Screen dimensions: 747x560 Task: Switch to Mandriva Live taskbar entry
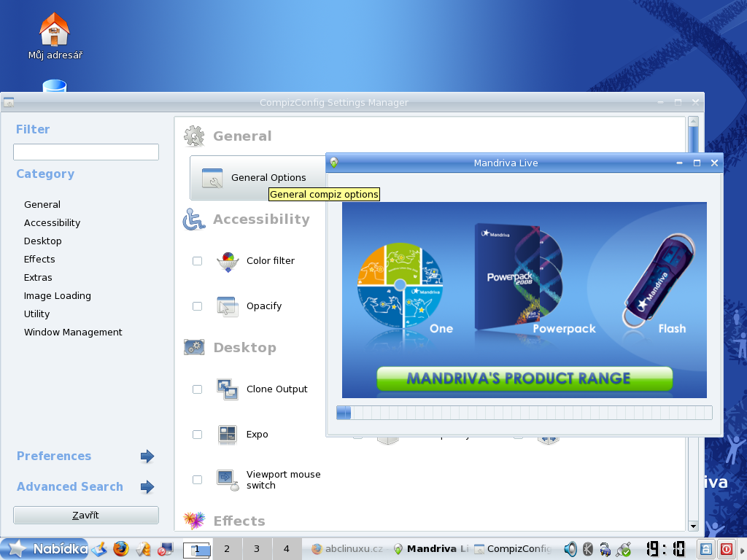pos(432,549)
